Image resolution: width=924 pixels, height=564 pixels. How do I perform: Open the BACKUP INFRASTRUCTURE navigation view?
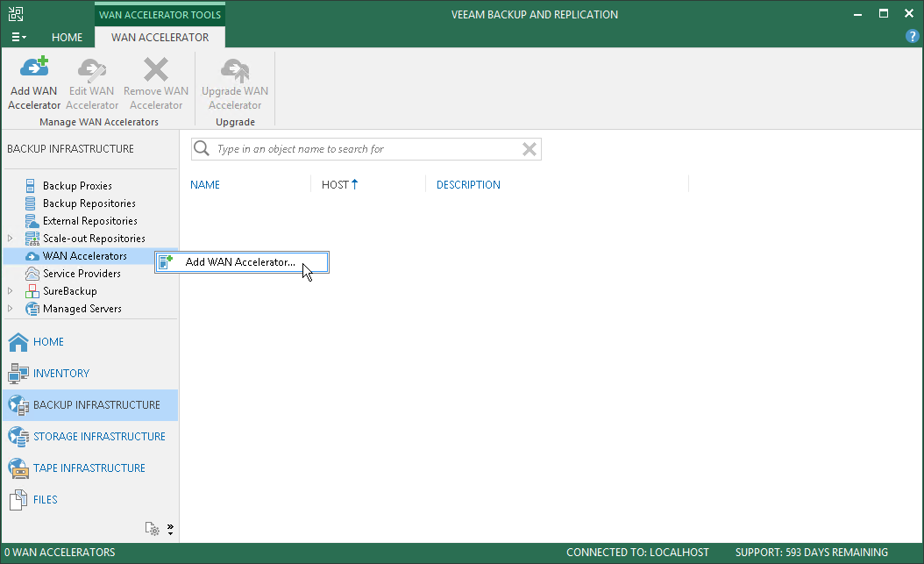point(91,405)
